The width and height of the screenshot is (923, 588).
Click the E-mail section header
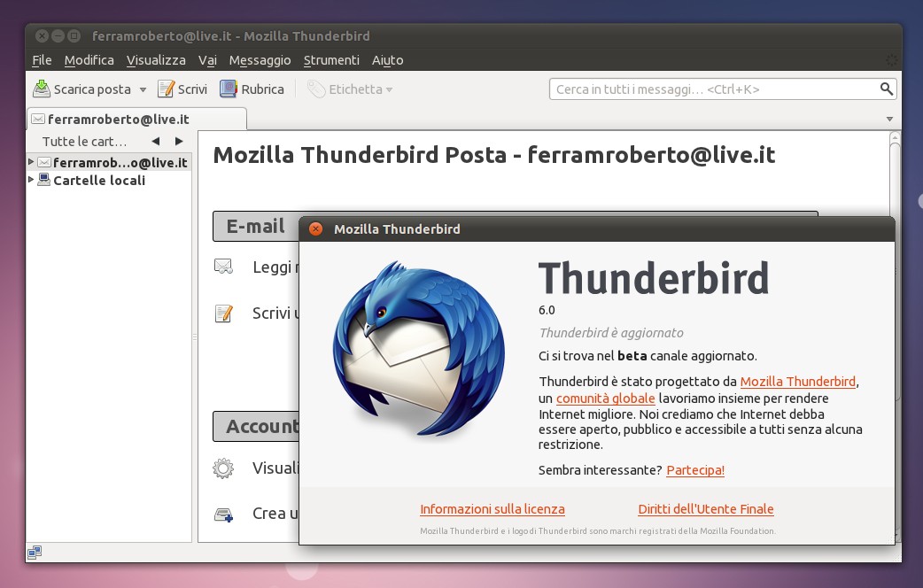256,226
